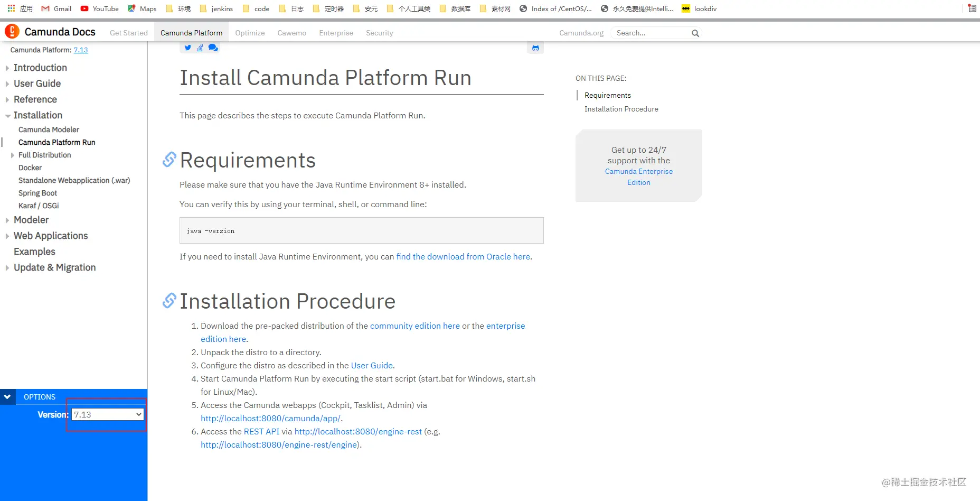Open the jenkins bookmark folder
The image size is (980, 501).
tap(216, 8)
